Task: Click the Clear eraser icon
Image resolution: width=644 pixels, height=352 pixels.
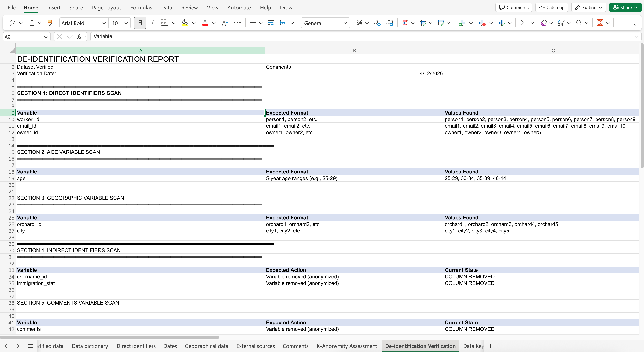Action: 543,23
